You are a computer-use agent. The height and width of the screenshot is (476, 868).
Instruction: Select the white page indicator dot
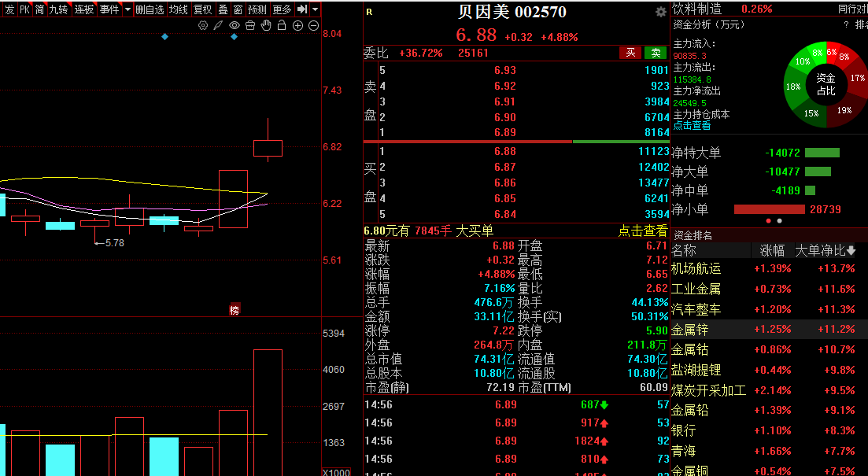[x=779, y=221]
